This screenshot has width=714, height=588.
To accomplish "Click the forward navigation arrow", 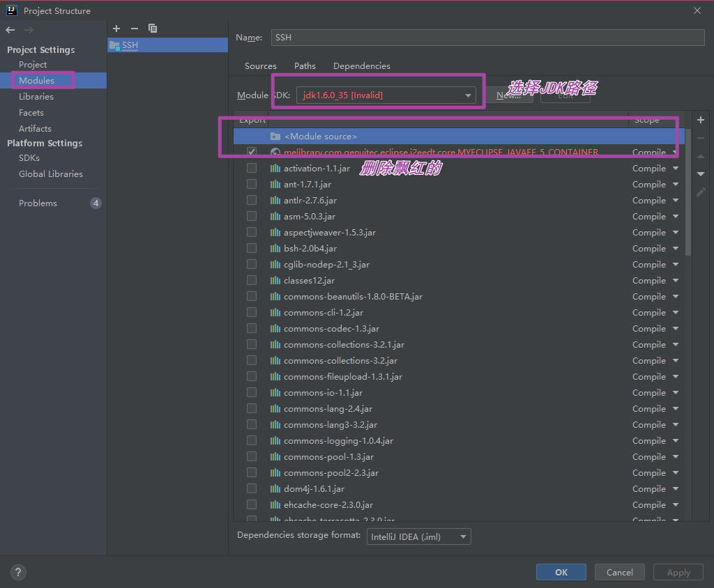I will [x=29, y=30].
